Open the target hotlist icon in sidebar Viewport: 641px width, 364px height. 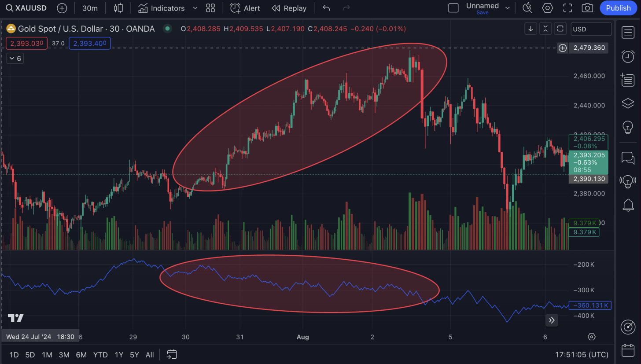point(628,327)
